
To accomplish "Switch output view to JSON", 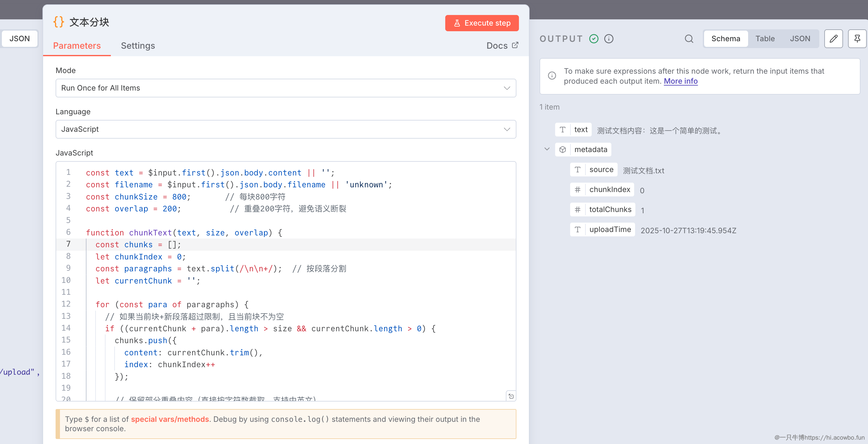I will point(800,39).
